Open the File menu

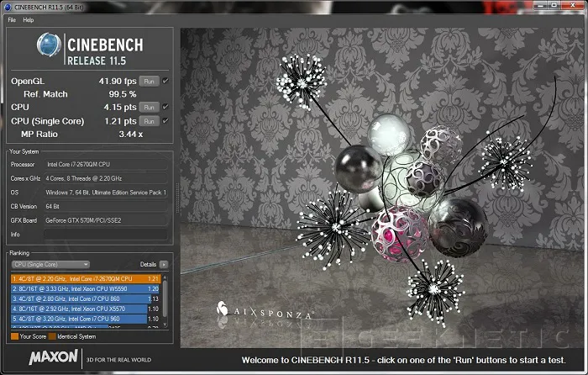(12, 20)
